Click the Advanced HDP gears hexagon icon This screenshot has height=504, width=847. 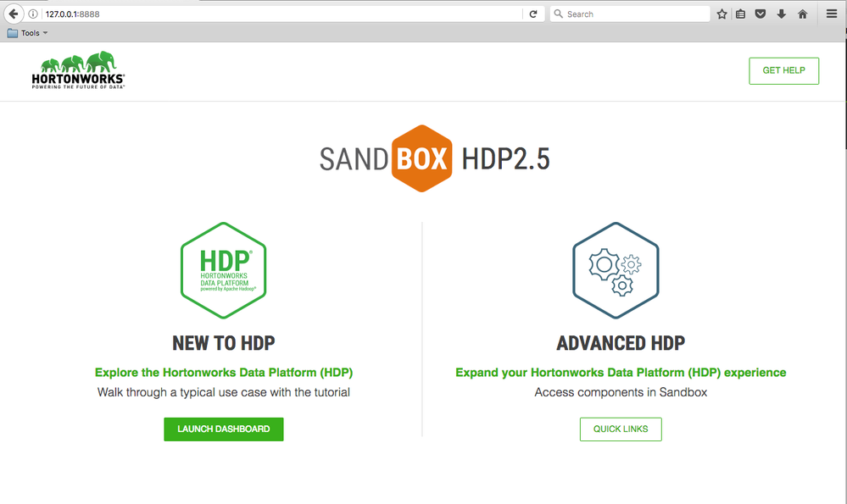(616, 270)
